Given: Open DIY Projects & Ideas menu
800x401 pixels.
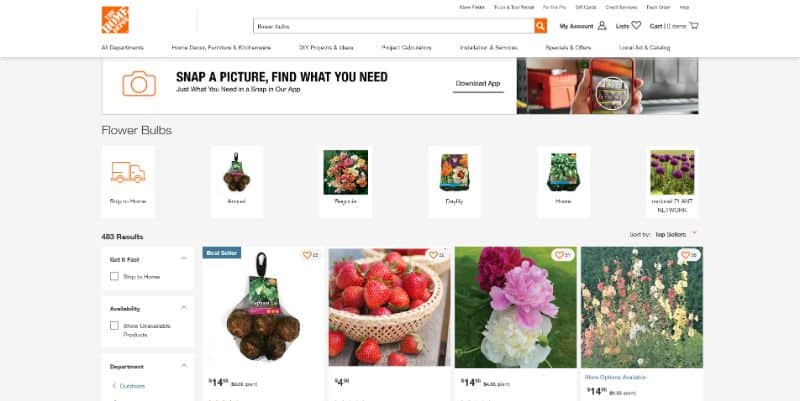Looking at the screenshot, I should pyautogui.click(x=326, y=47).
